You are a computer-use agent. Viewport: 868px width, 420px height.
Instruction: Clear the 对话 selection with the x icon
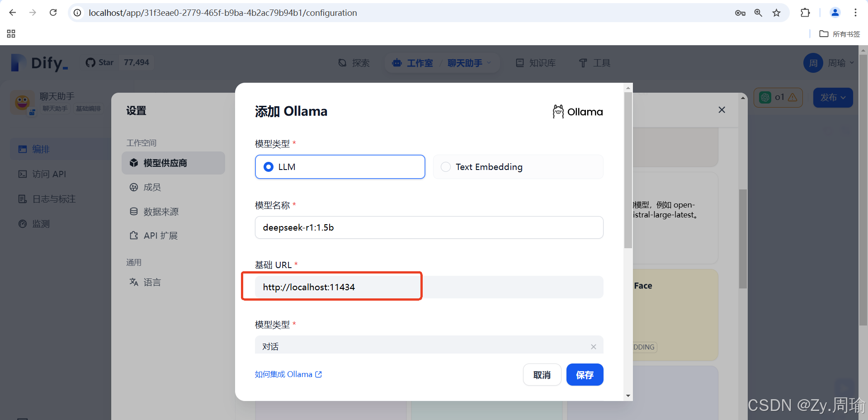coord(593,347)
